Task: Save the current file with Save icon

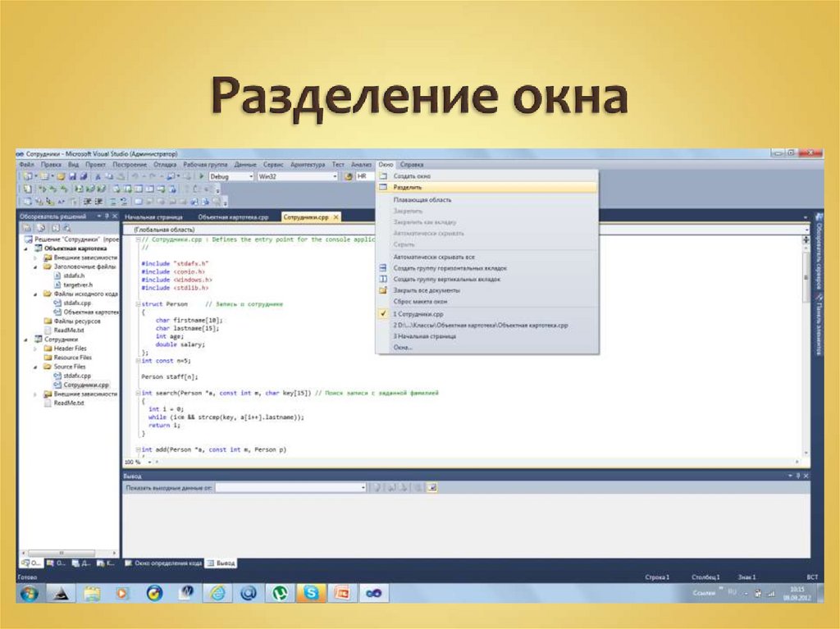Action: click(x=72, y=176)
